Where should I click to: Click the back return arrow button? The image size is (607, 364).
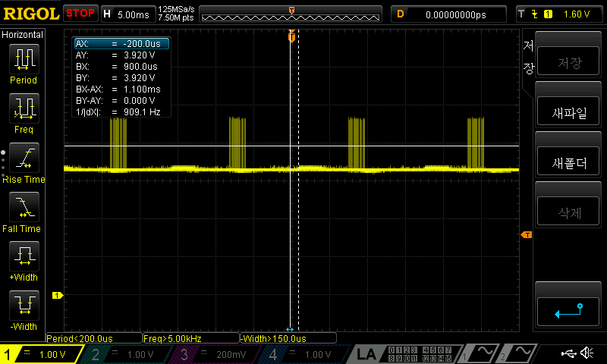pos(568,312)
